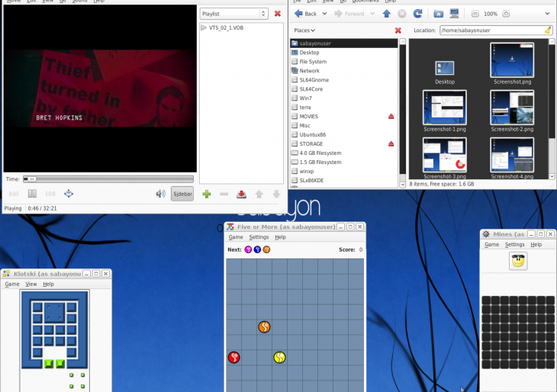Toggle the Sidebar button in movie player
Viewport: 557px width, 392px height.
(182, 194)
